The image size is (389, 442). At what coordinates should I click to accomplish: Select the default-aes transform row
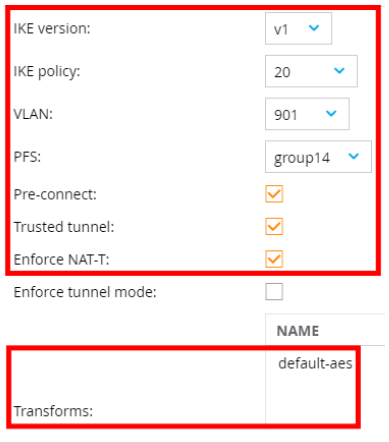(x=315, y=364)
